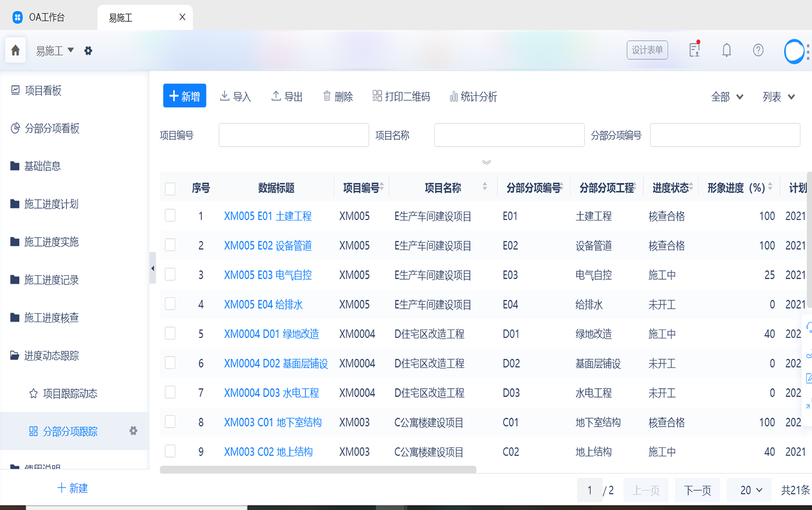Open the XM003 C01 地下室结构 link
Image resolution: width=812 pixels, height=510 pixels.
pos(273,422)
